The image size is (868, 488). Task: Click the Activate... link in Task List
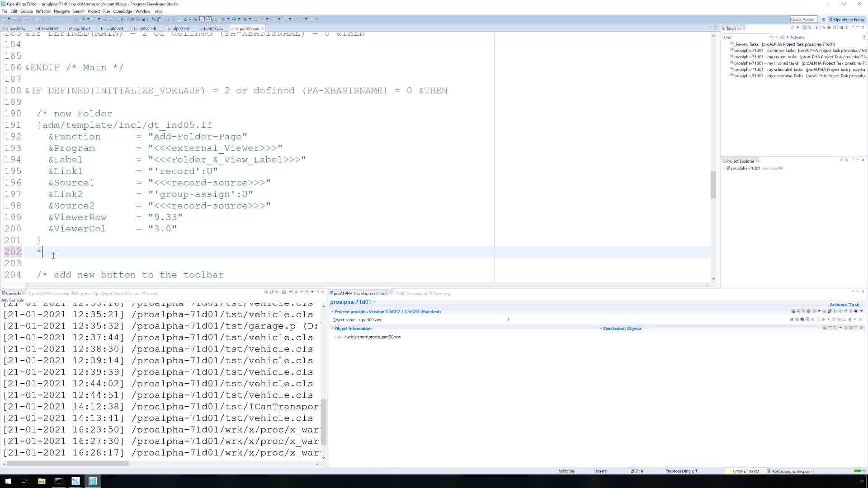pyautogui.click(x=797, y=37)
